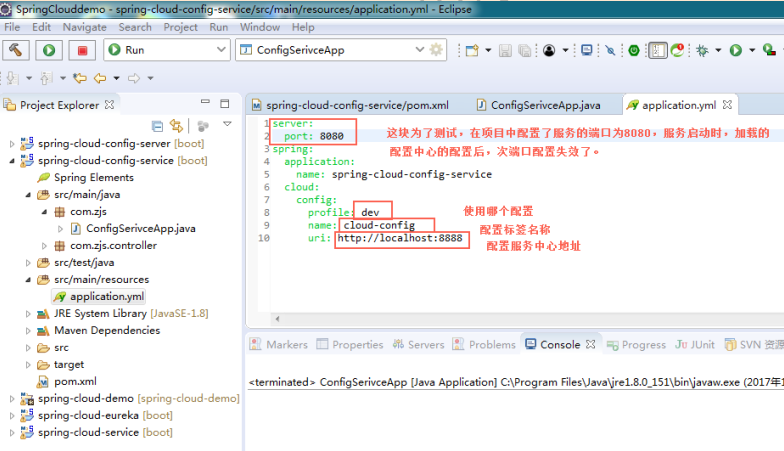Screen dimensions: 784x451
Task: Click the Debug bug icon
Action: click(x=702, y=50)
